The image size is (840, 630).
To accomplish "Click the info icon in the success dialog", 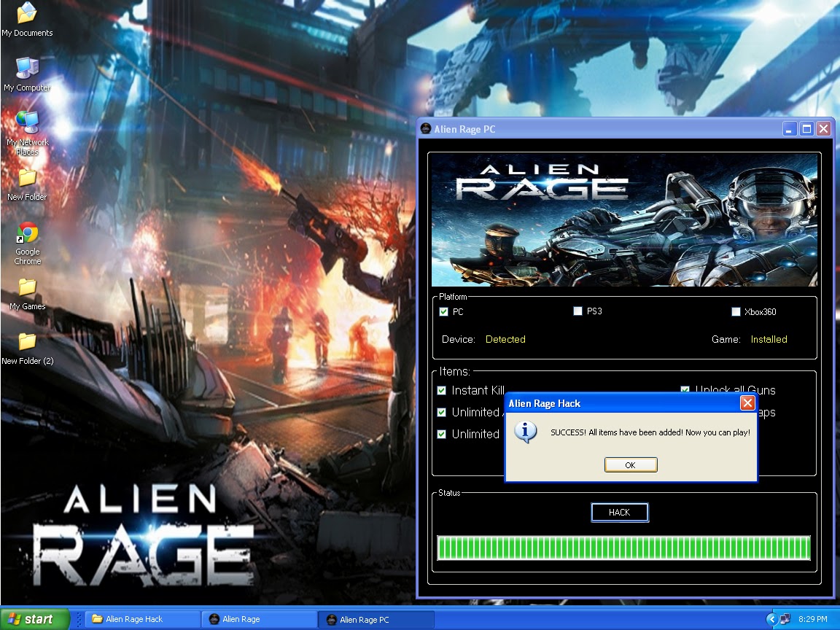I will coord(526,432).
